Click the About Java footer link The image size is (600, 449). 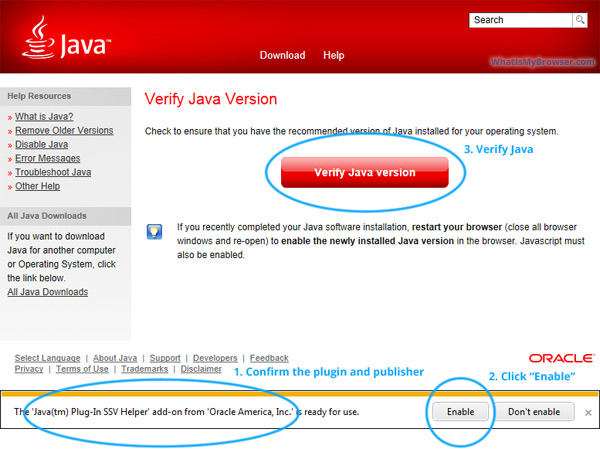pos(115,358)
